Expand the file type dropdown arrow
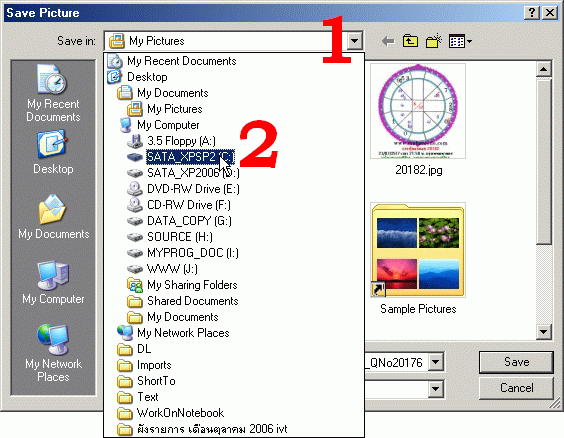 435,389
